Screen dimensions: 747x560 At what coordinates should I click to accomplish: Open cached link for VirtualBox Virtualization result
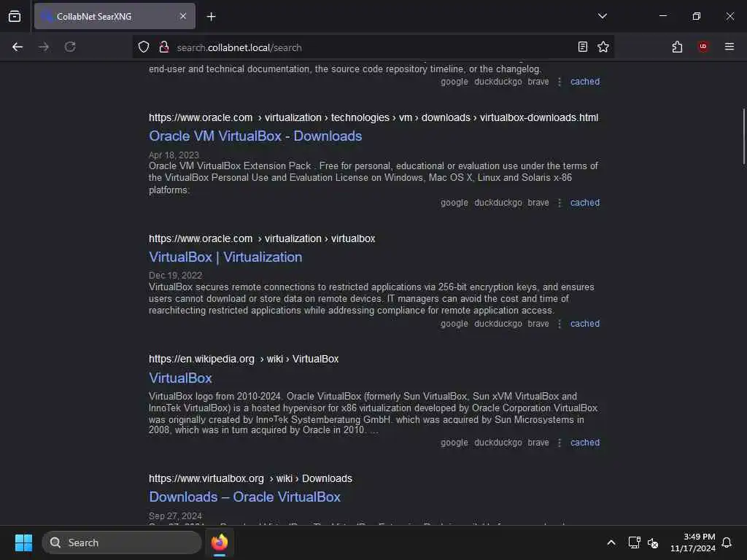point(584,323)
